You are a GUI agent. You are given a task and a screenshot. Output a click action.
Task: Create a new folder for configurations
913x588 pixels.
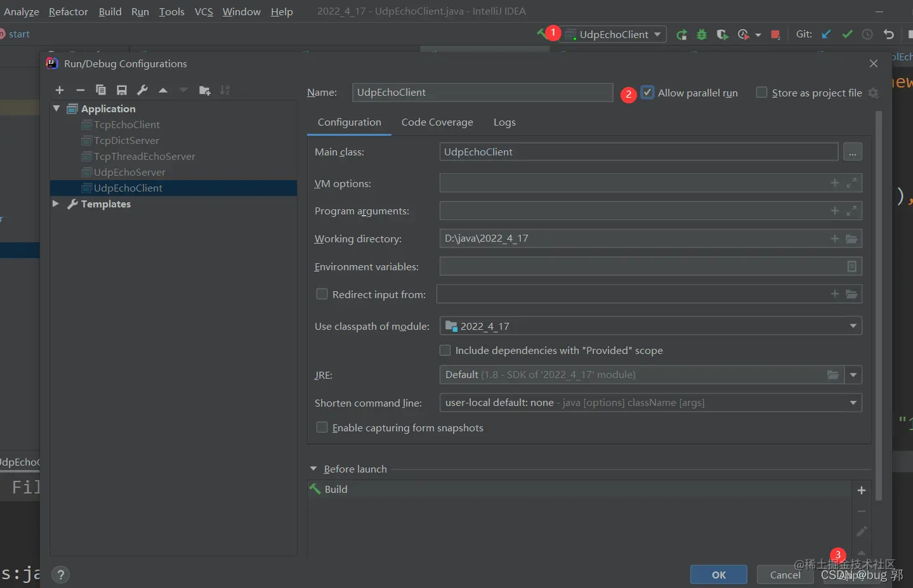[x=204, y=90]
